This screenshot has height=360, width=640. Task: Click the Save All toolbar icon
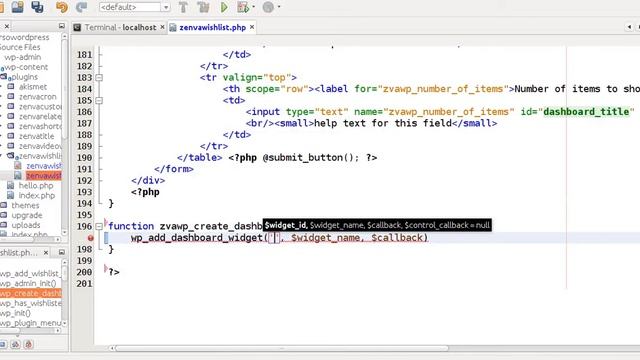pyautogui.click(x=37, y=7)
